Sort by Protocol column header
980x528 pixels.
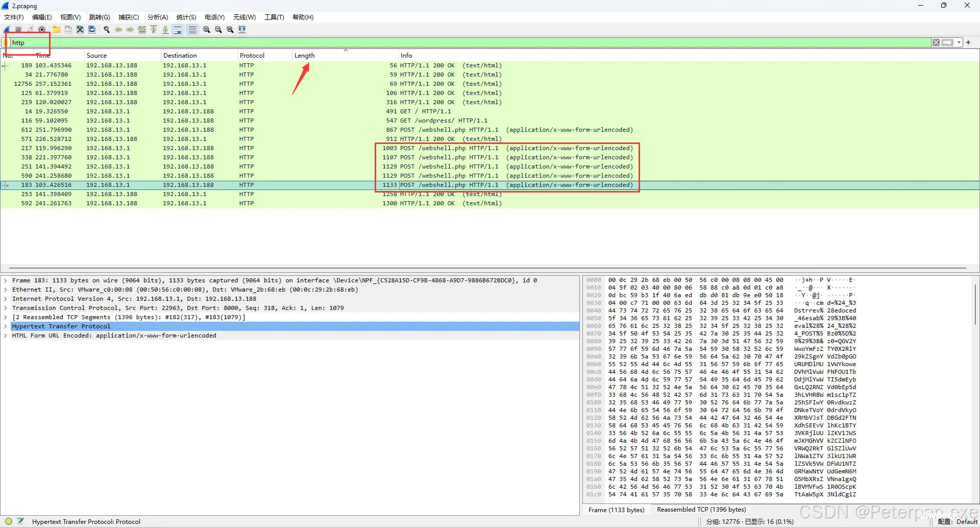click(x=264, y=55)
